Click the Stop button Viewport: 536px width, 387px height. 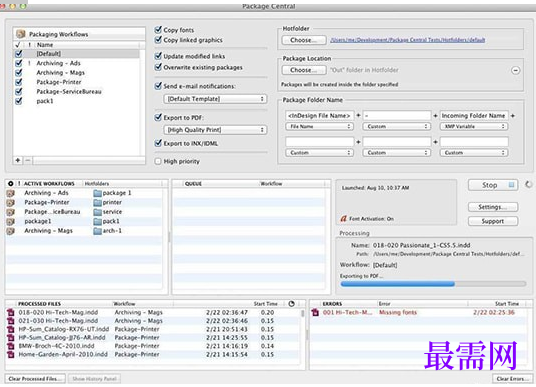493,185
